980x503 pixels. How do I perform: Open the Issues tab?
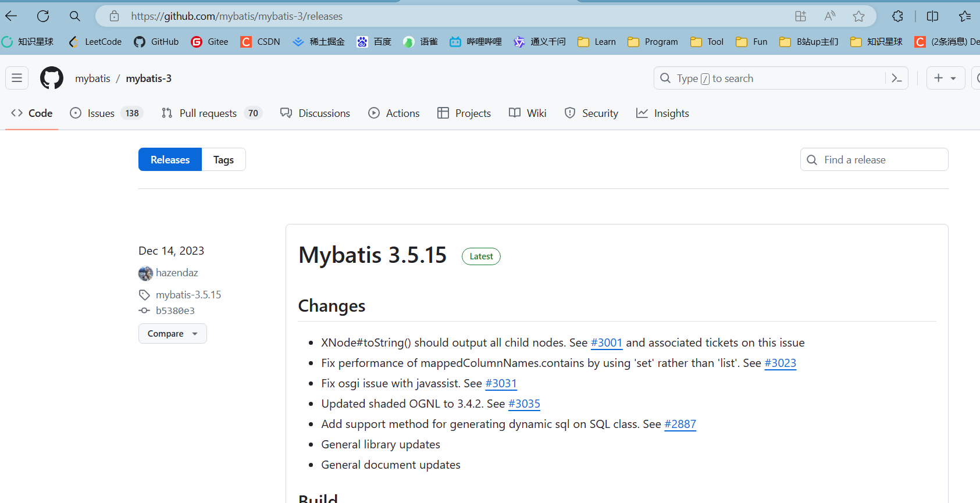click(x=106, y=113)
